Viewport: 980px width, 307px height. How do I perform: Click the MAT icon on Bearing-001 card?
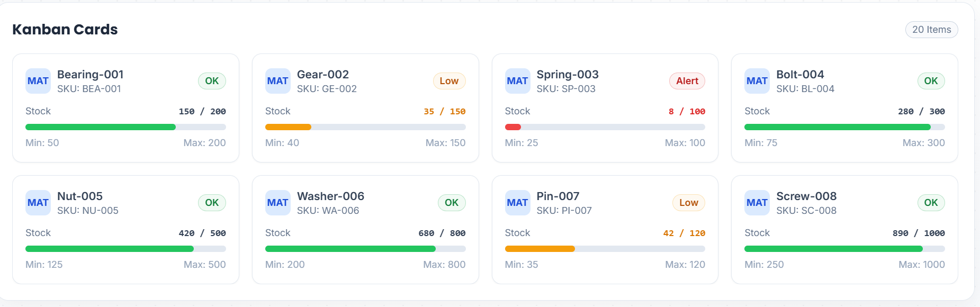tap(38, 81)
